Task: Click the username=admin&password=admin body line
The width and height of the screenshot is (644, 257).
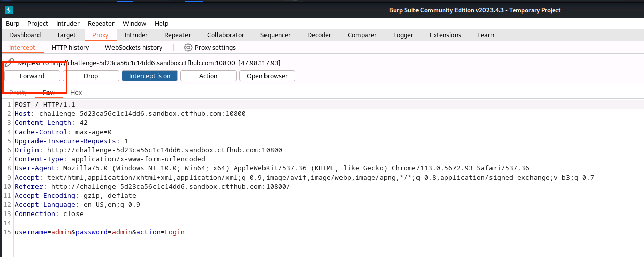Action: coord(100,232)
